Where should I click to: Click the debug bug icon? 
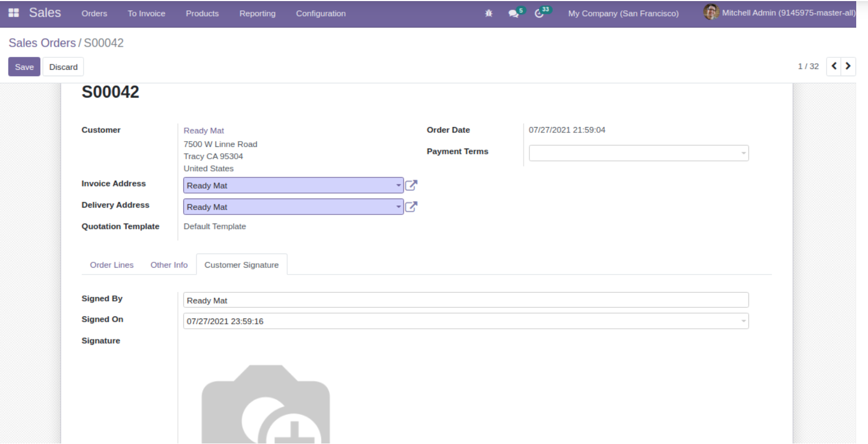(x=489, y=13)
